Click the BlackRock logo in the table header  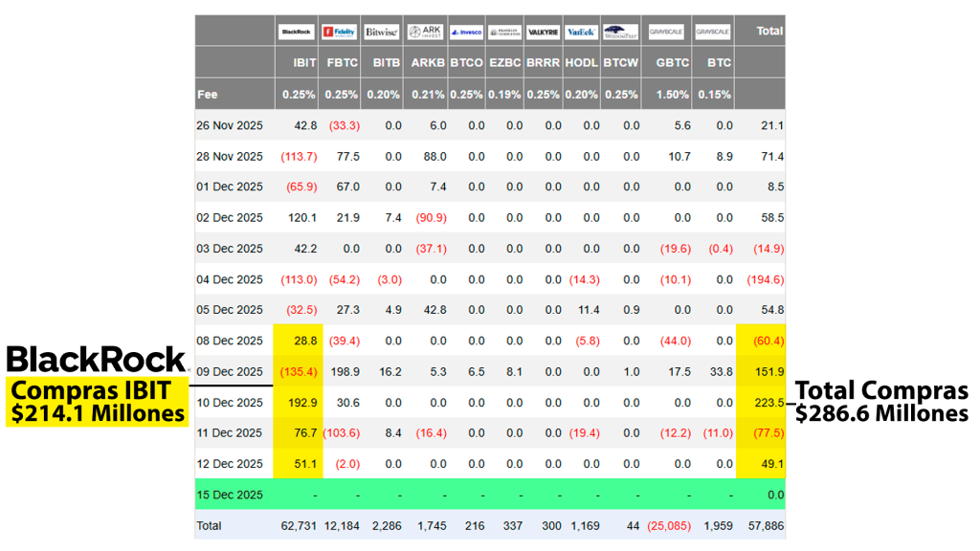296,32
